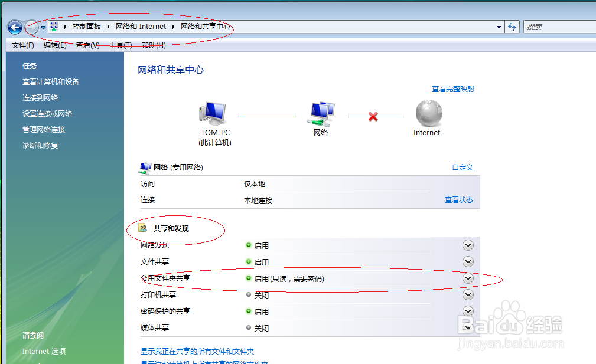
Task: Expand the 文件共享 settings chevron
Action: (x=468, y=261)
